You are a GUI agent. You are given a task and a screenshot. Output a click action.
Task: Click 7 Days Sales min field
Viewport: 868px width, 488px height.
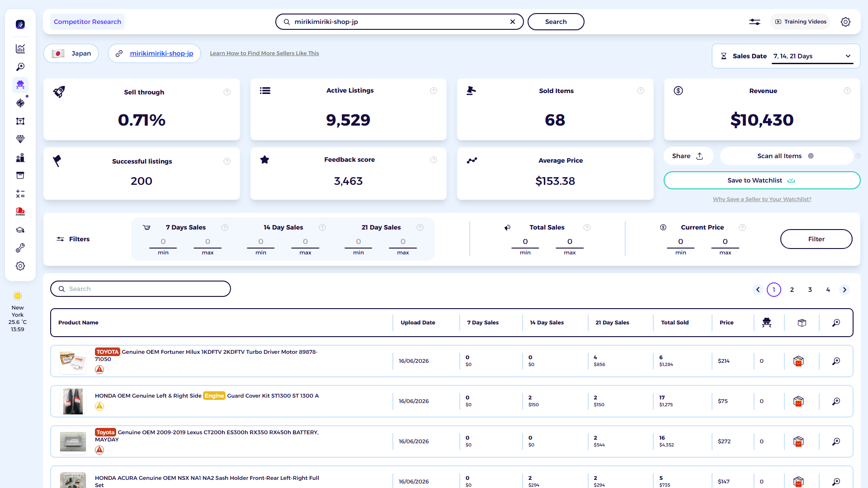click(x=163, y=242)
